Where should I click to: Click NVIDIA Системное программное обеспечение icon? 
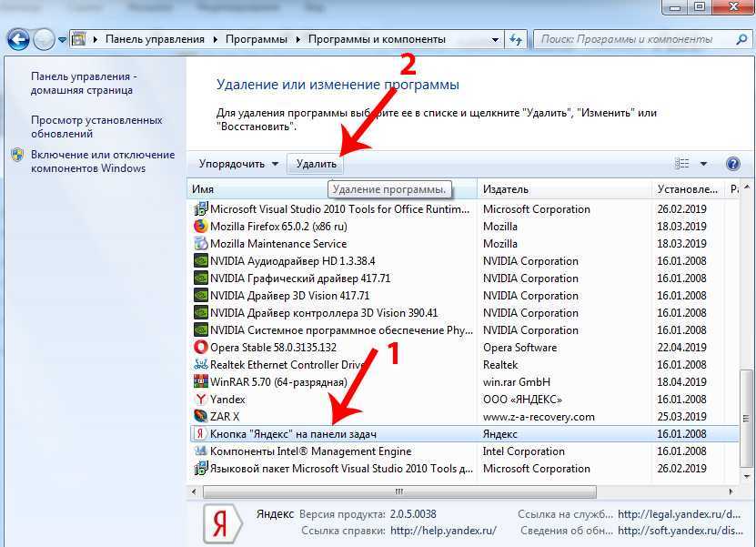(x=200, y=330)
